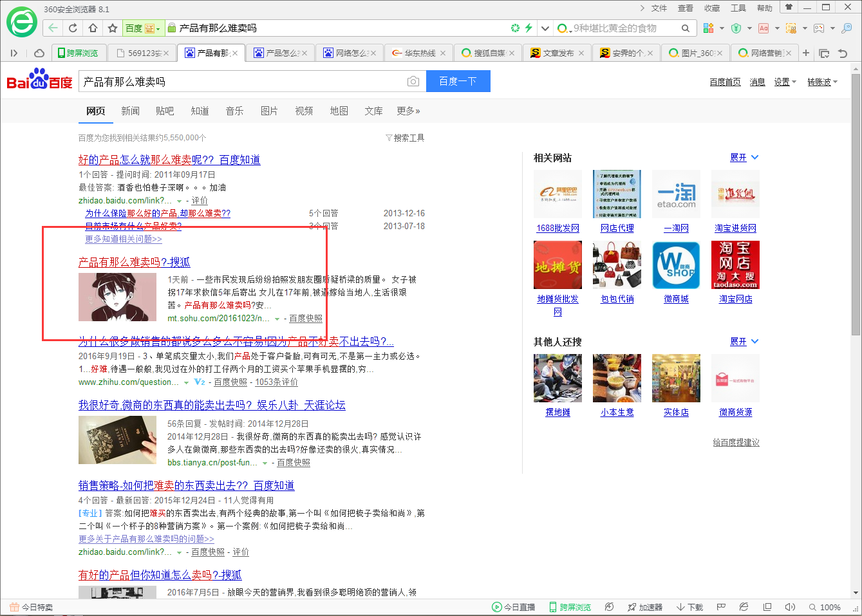Viewport: 862px width, 616px height.
Task: Select the 图片 search category tab
Action: 269,111
